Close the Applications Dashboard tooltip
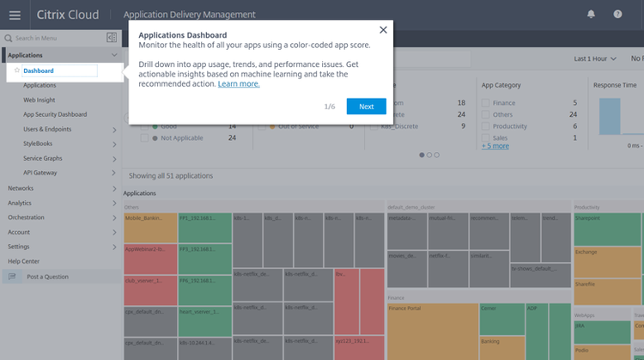This screenshot has width=644, height=360. click(x=383, y=30)
